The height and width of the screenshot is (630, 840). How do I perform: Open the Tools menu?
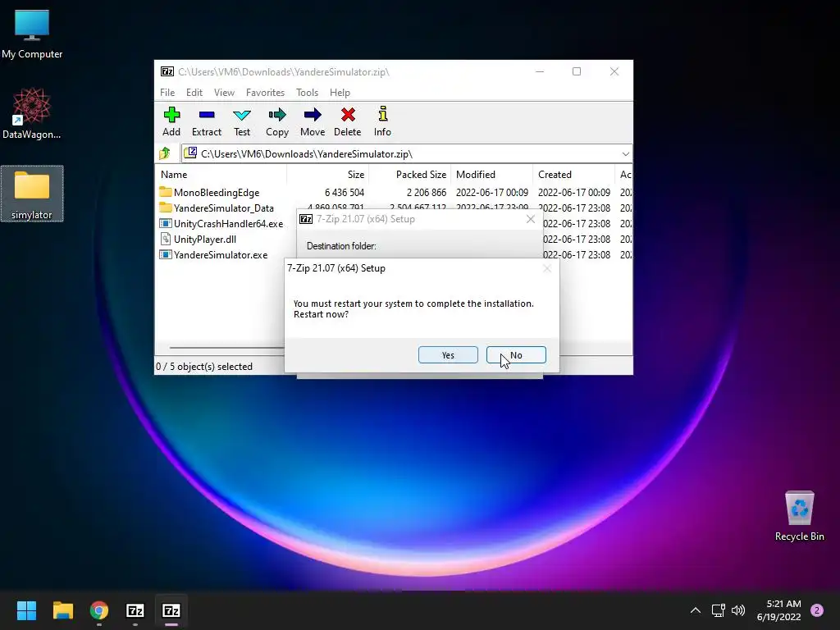click(307, 93)
